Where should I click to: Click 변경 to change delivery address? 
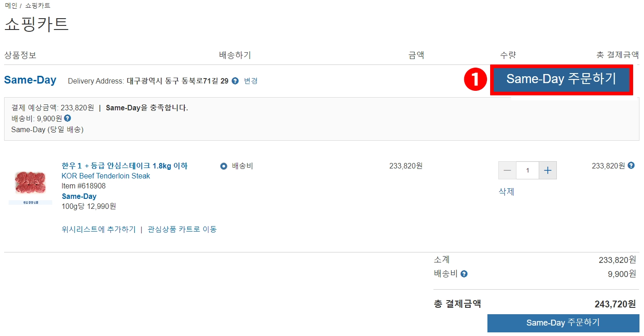click(251, 81)
